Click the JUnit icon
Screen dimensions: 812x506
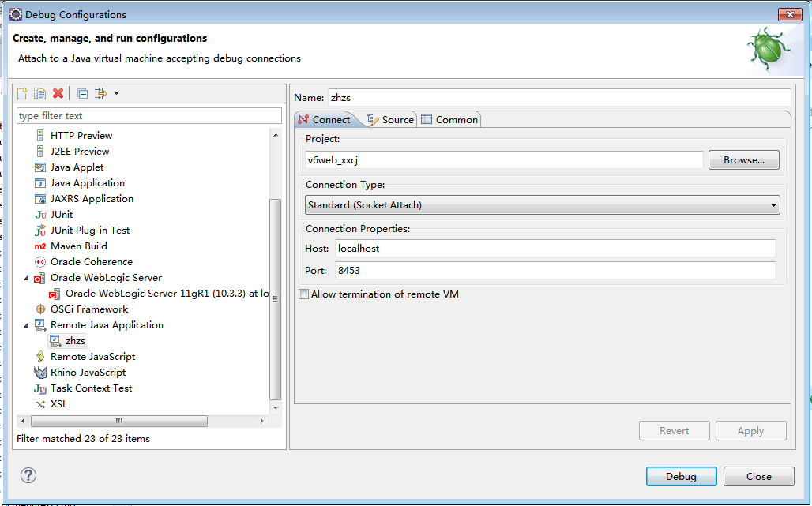[39, 215]
